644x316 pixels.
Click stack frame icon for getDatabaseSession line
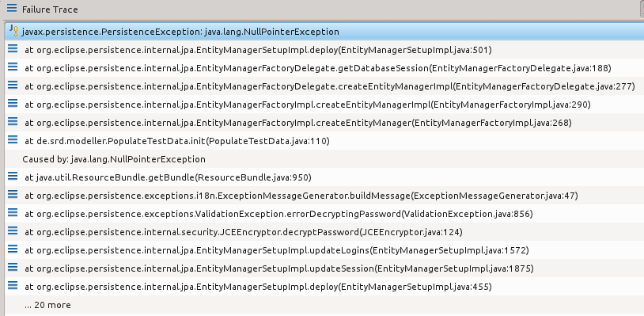click(13, 67)
